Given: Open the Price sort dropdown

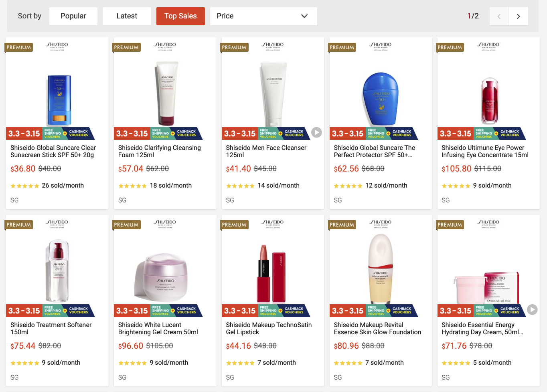Looking at the screenshot, I should [x=263, y=16].
